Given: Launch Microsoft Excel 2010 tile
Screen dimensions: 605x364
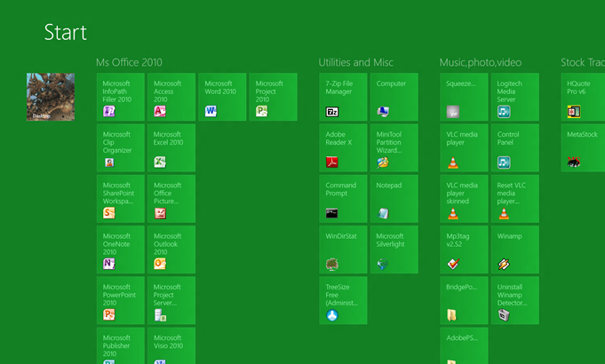Looking at the screenshot, I should pyautogui.click(x=171, y=147).
